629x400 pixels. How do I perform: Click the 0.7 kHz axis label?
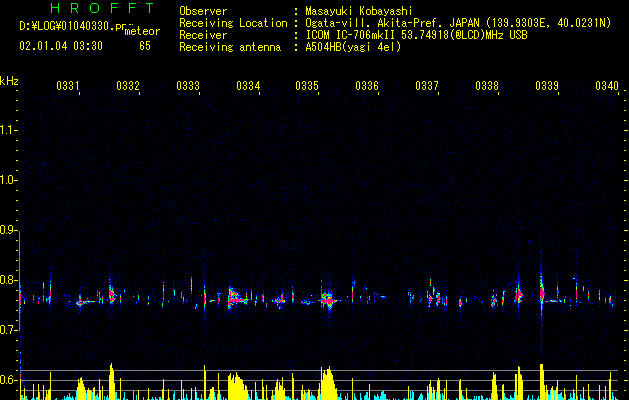point(7,330)
